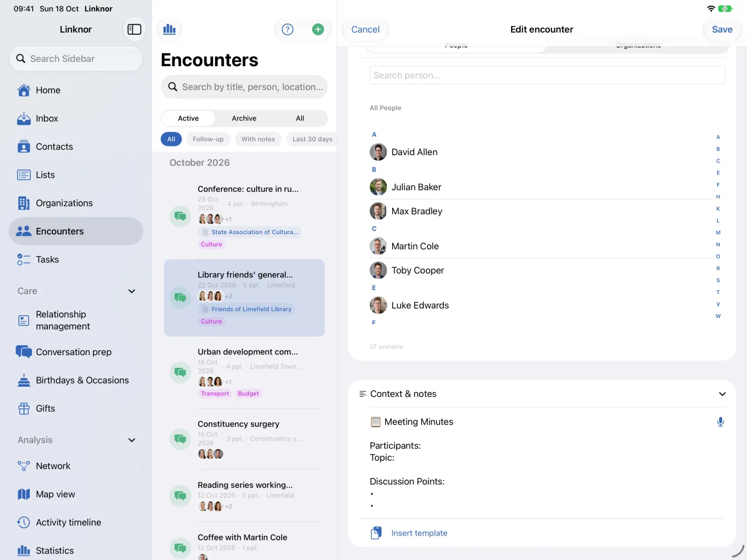Viewport: 747px width, 560px height.
Task: Click the Insert template link
Action: (419, 533)
